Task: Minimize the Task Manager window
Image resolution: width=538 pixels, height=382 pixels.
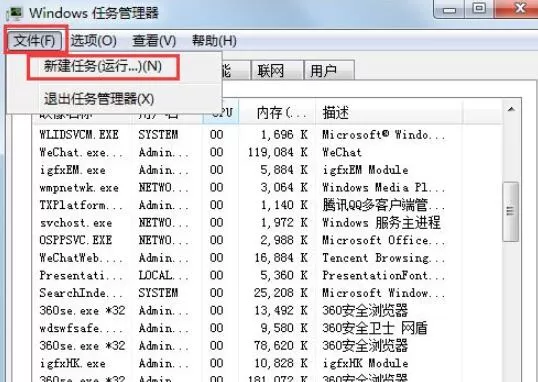Action: pos(449,9)
